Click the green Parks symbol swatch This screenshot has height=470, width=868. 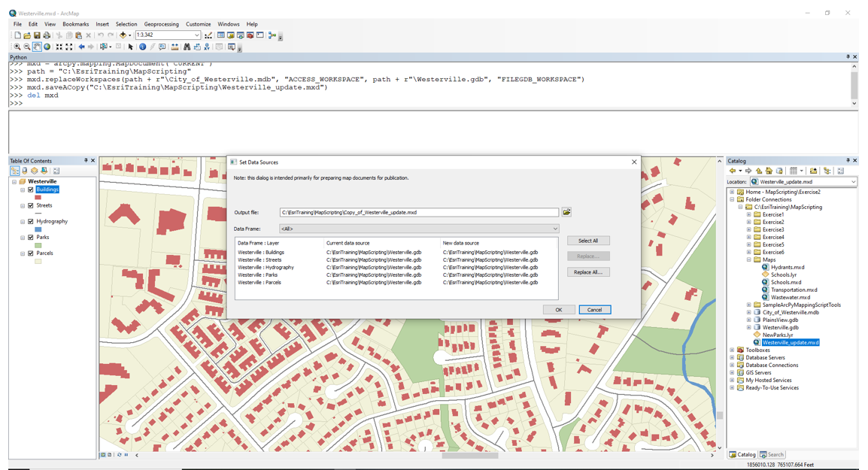tap(38, 245)
